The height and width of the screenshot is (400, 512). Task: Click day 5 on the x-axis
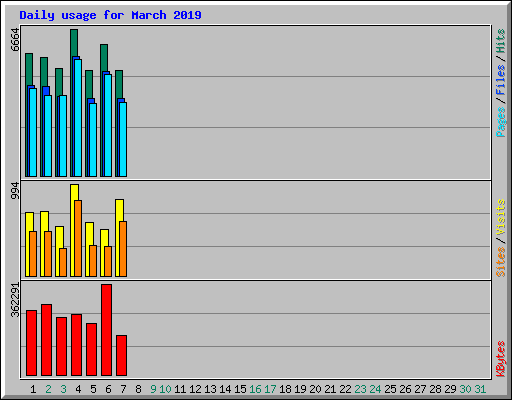pyautogui.click(x=93, y=389)
